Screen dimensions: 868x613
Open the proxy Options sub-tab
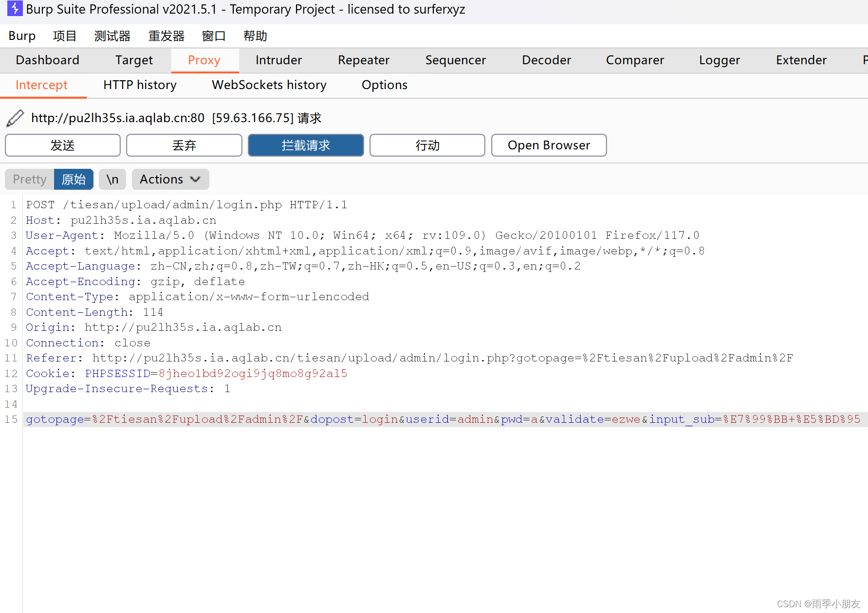[x=385, y=85]
